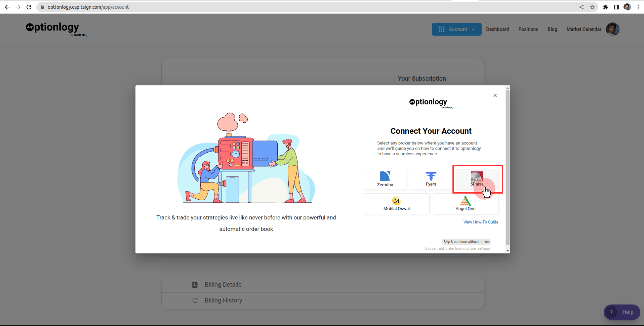644x326 pixels.
Task: Toggle the browser side panel icon
Action: tap(616, 7)
